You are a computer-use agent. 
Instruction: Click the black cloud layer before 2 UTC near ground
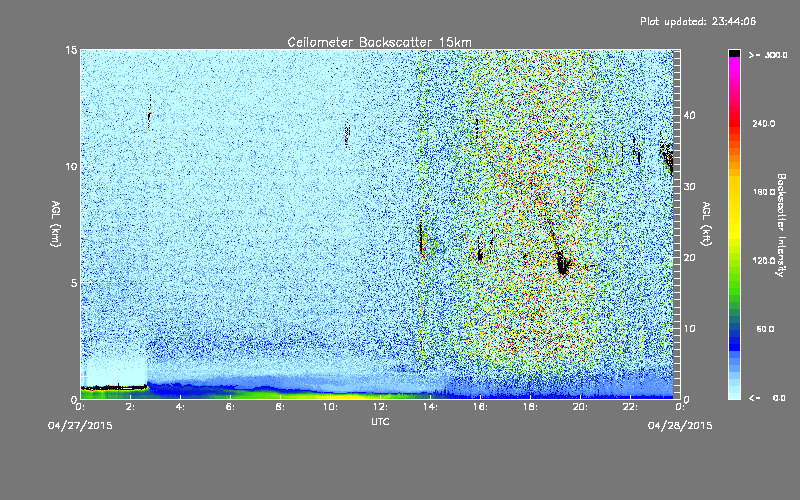(x=114, y=388)
